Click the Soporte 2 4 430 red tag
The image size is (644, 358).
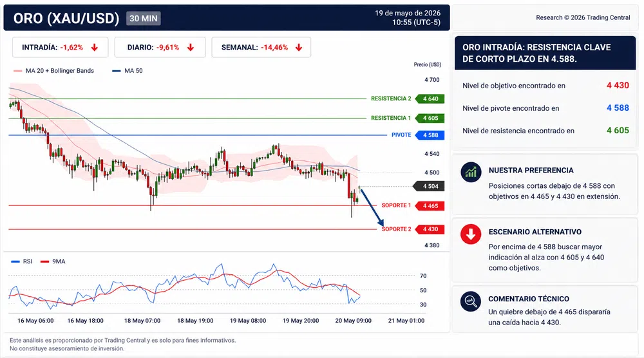click(x=430, y=229)
